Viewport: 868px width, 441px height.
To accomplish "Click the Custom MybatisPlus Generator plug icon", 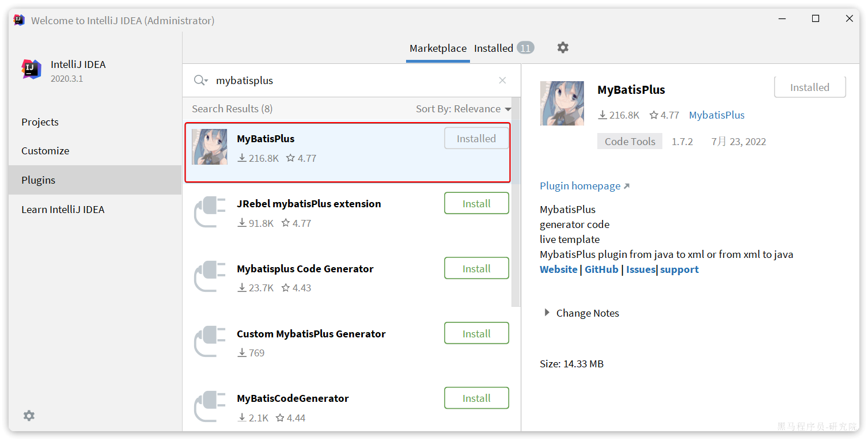I will click(x=210, y=342).
